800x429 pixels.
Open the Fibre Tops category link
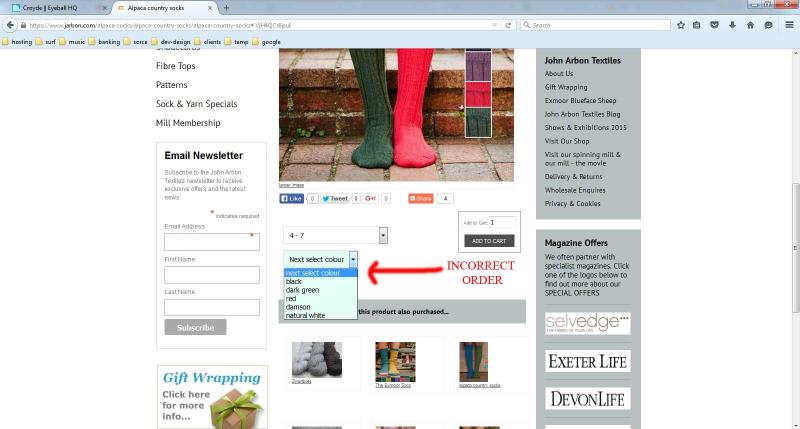point(176,66)
